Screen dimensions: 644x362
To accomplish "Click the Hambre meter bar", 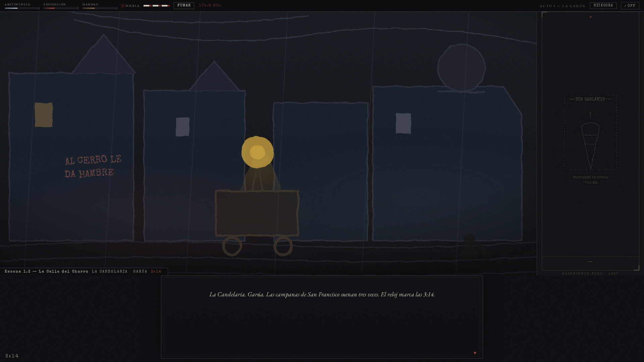I will pyautogui.click(x=100, y=8).
